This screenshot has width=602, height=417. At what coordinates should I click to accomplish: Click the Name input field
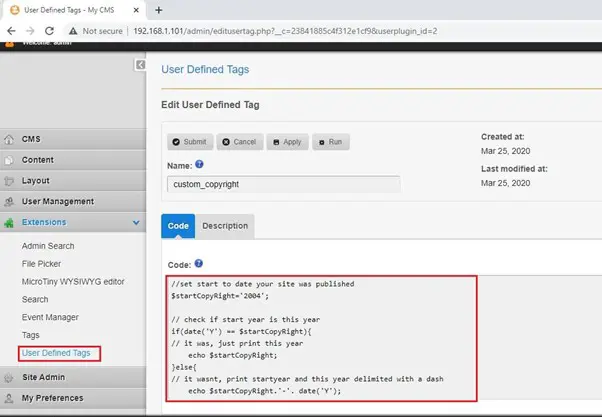tap(283, 184)
